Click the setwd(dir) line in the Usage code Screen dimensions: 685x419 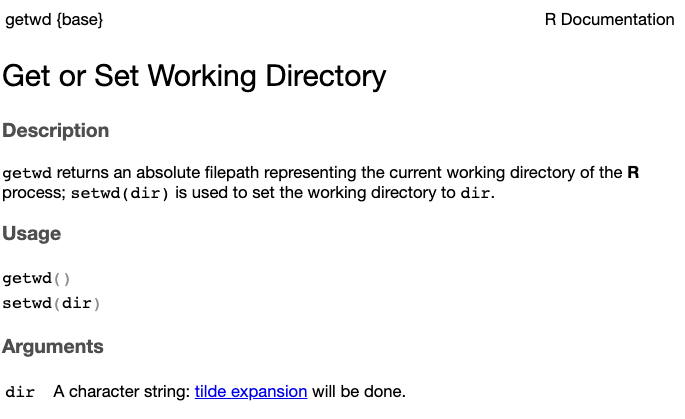(51, 303)
